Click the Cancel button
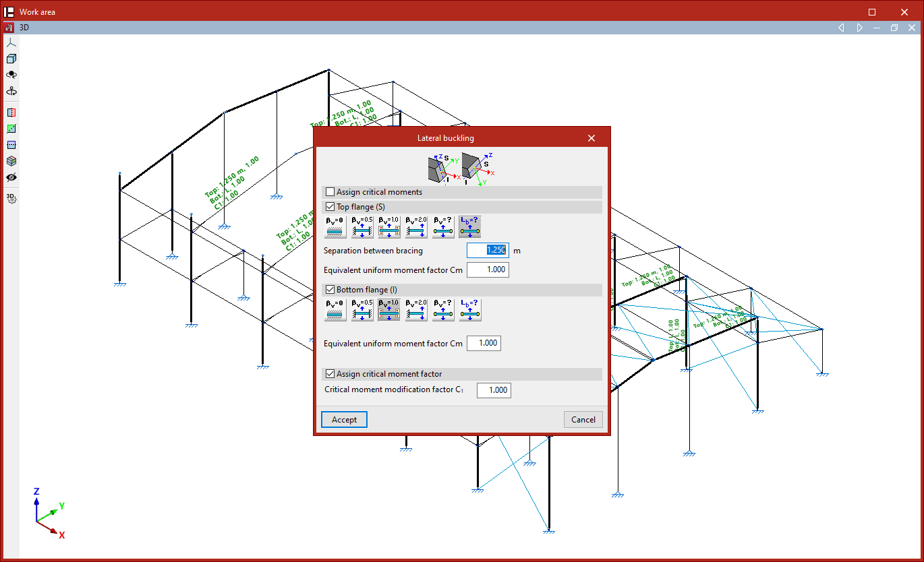Viewport: 924px width, 562px height. [x=583, y=420]
